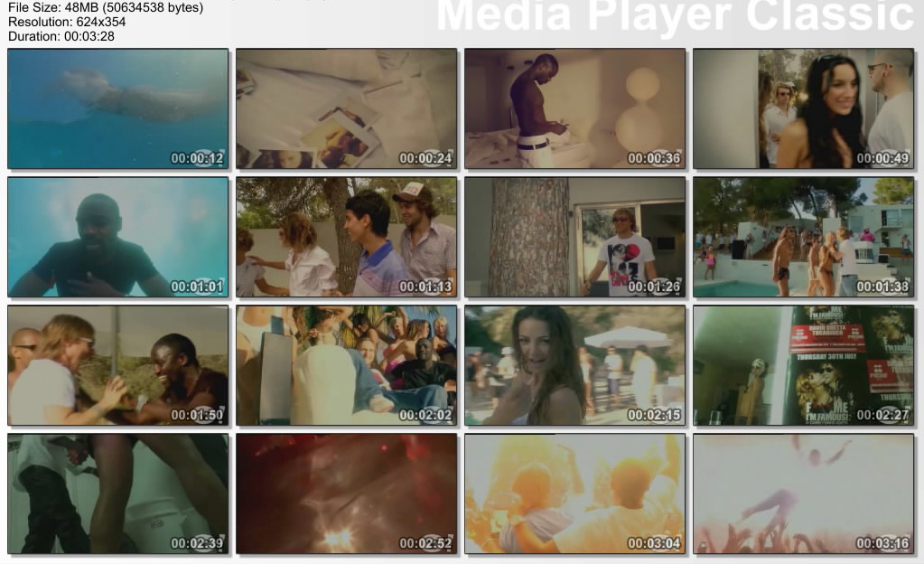
Task: Select the red light flare thumbnail at 00:02:52
Action: [347, 493]
